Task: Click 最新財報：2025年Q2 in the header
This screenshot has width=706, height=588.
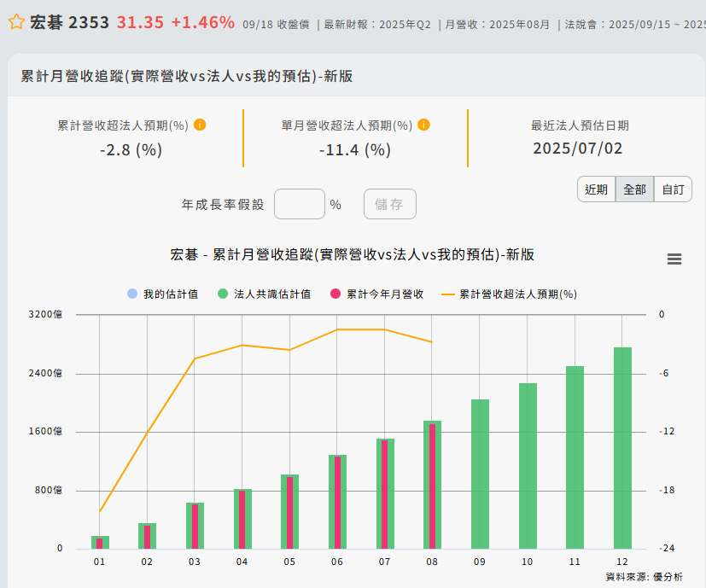Action: click(377, 24)
